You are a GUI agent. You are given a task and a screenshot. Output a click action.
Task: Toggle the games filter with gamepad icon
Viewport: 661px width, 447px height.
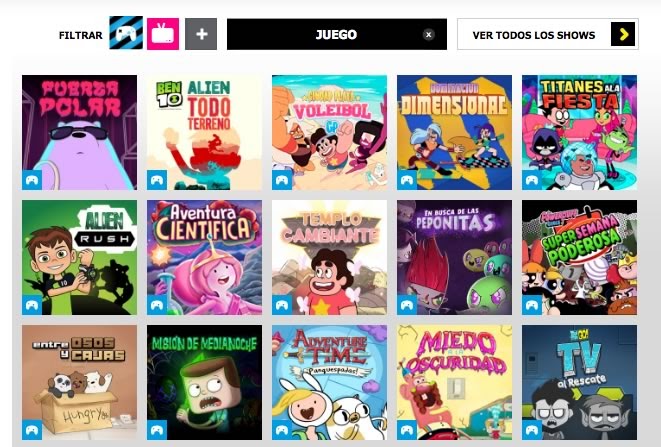(x=126, y=33)
